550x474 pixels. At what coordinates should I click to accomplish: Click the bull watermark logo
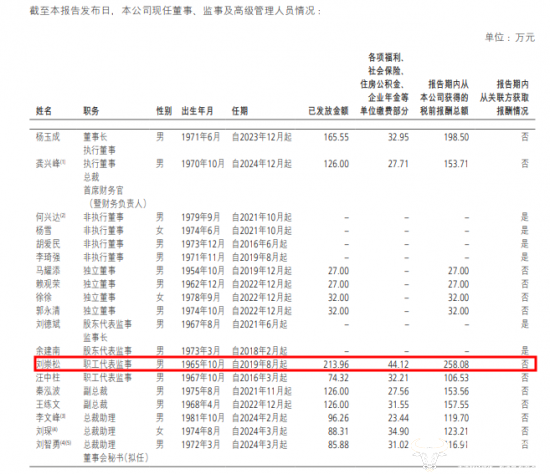pyautogui.click(x=429, y=454)
